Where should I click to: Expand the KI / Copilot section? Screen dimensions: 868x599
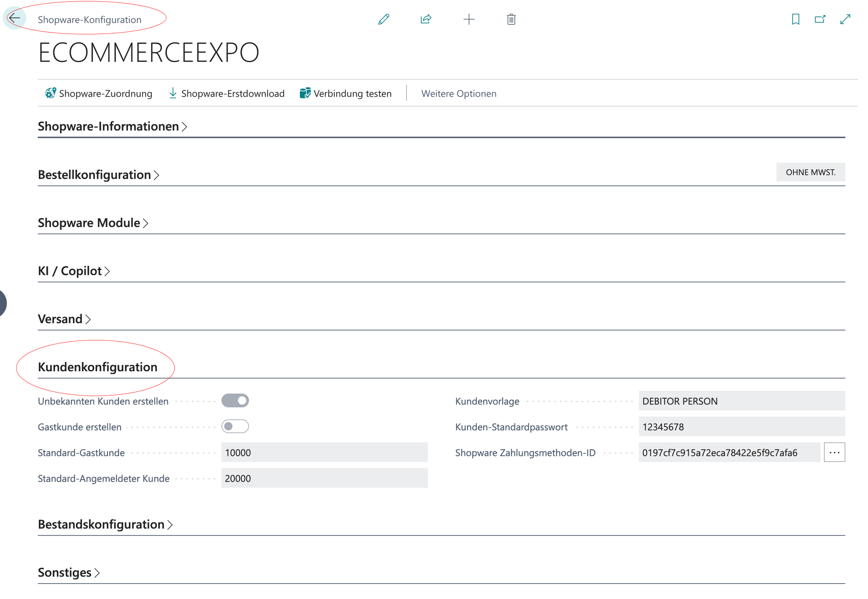tap(74, 271)
